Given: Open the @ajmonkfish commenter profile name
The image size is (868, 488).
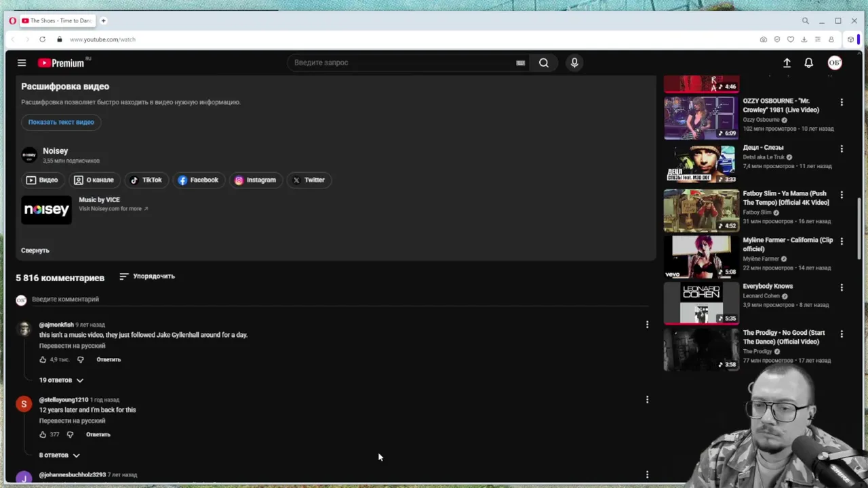Looking at the screenshot, I should tap(56, 325).
